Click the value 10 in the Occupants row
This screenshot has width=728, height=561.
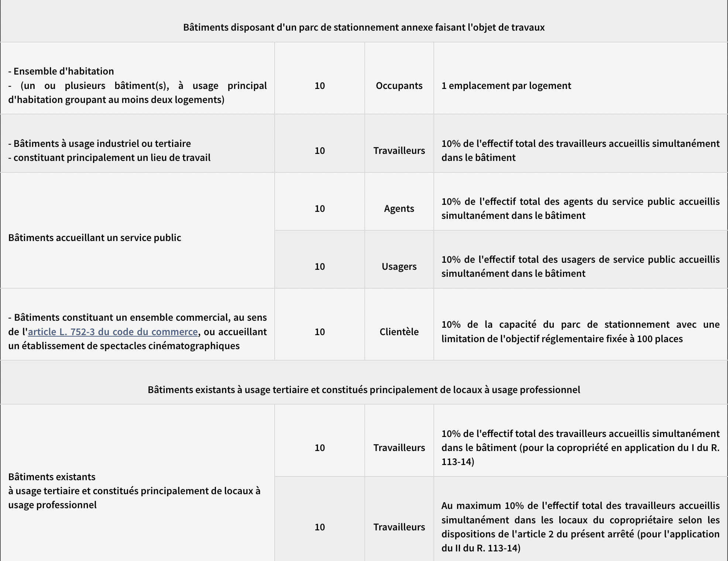pyautogui.click(x=320, y=86)
